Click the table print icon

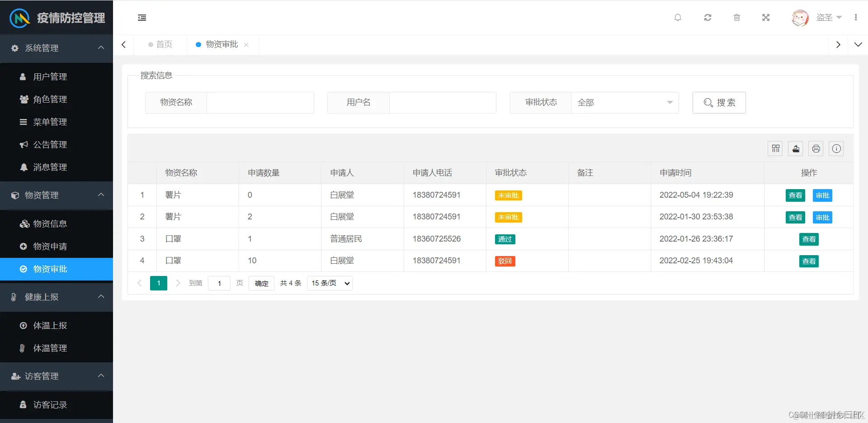[x=816, y=148]
